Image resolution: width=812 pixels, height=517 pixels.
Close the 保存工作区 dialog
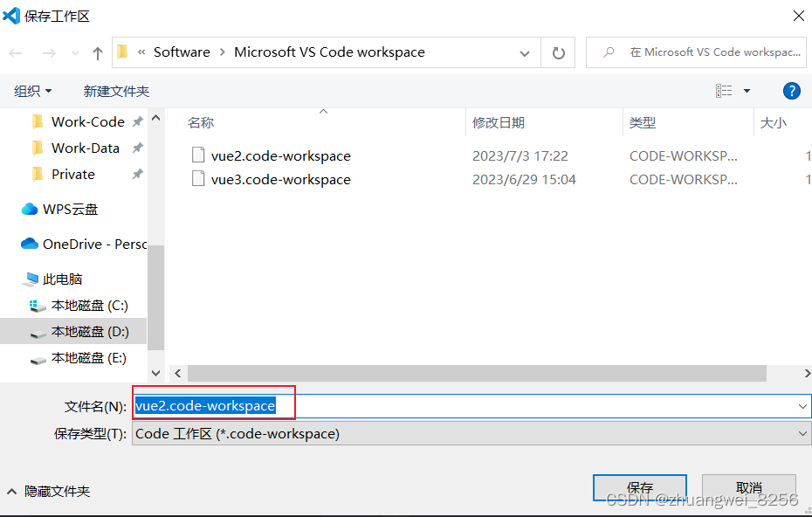799,16
